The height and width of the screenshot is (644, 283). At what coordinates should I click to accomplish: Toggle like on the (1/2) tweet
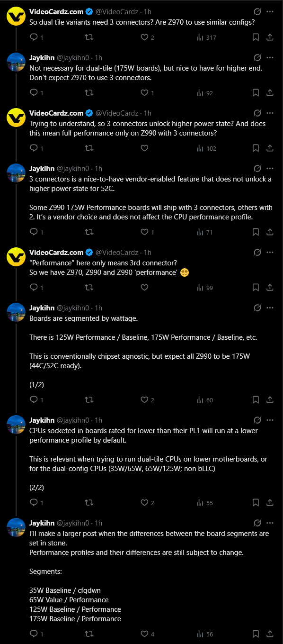145,400
